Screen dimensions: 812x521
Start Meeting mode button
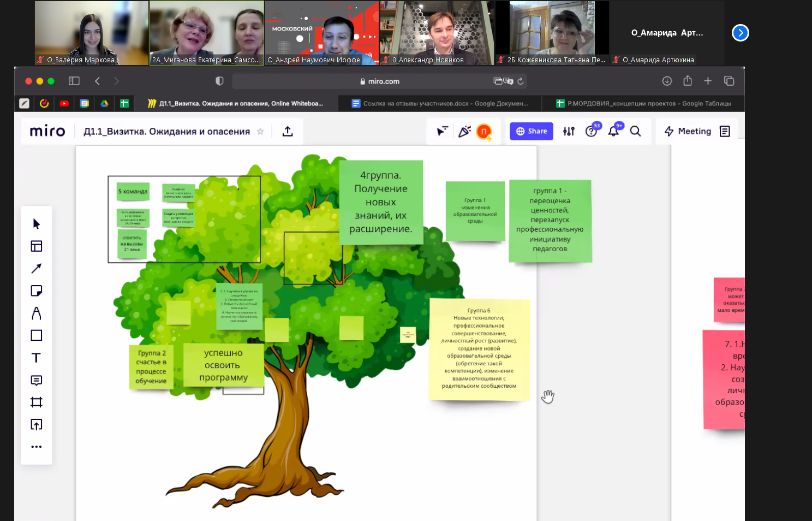(688, 132)
